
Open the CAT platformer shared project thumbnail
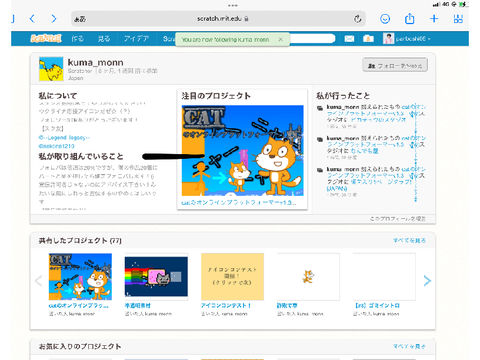click(x=80, y=276)
